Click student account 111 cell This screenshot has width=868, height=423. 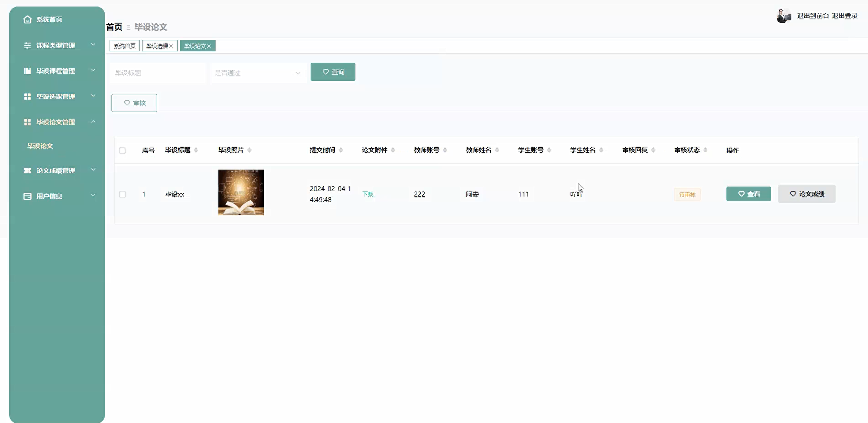[x=524, y=194]
